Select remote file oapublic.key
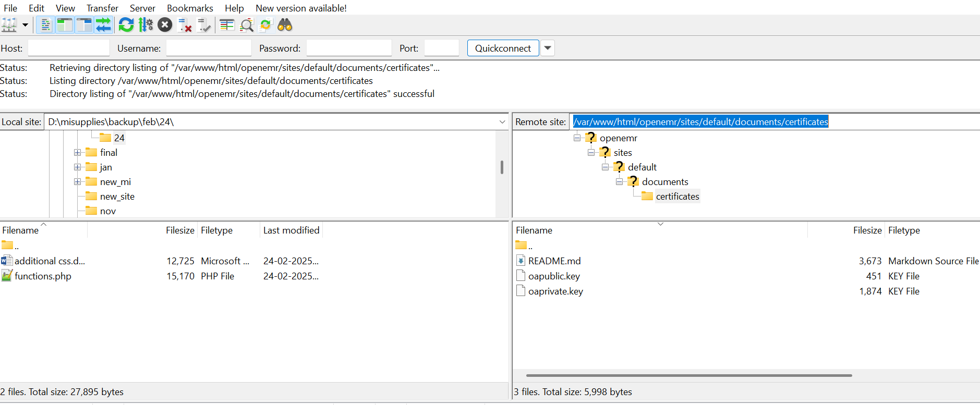Screen dimensions: 980x405 click(x=554, y=276)
